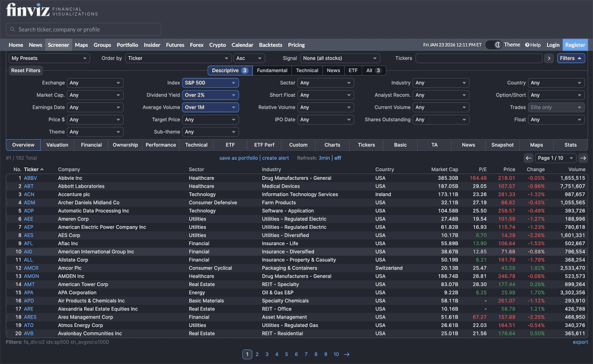Switch to the All filter tab
Screen dimensions: 593x364
(x=374, y=71)
